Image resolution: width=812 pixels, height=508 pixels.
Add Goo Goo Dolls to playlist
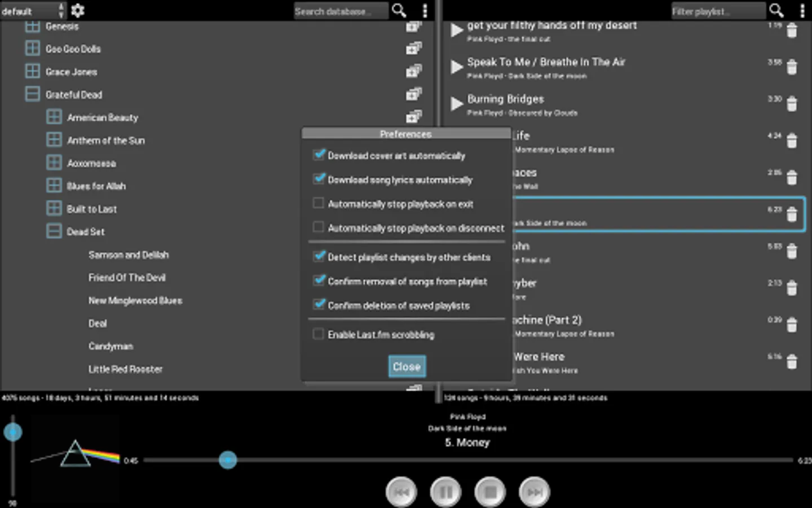coord(414,49)
